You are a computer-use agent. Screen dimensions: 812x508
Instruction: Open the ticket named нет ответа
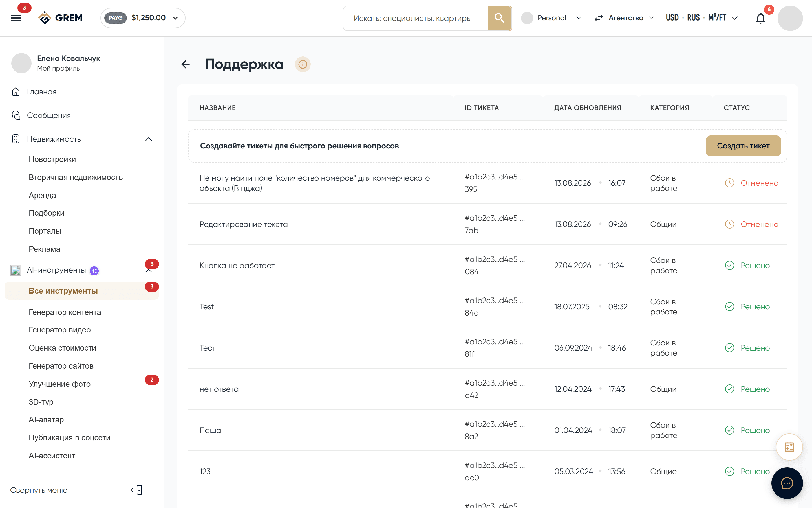pyautogui.click(x=219, y=389)
